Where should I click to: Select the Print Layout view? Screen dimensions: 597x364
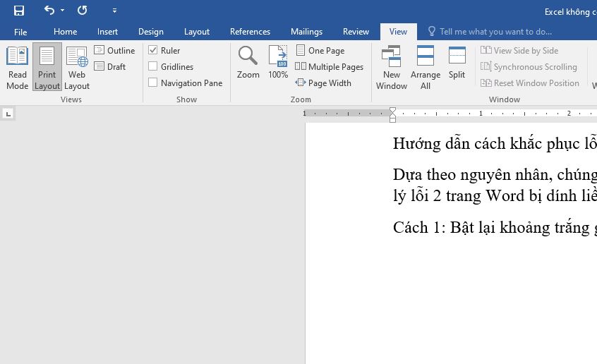click(47, 68)
